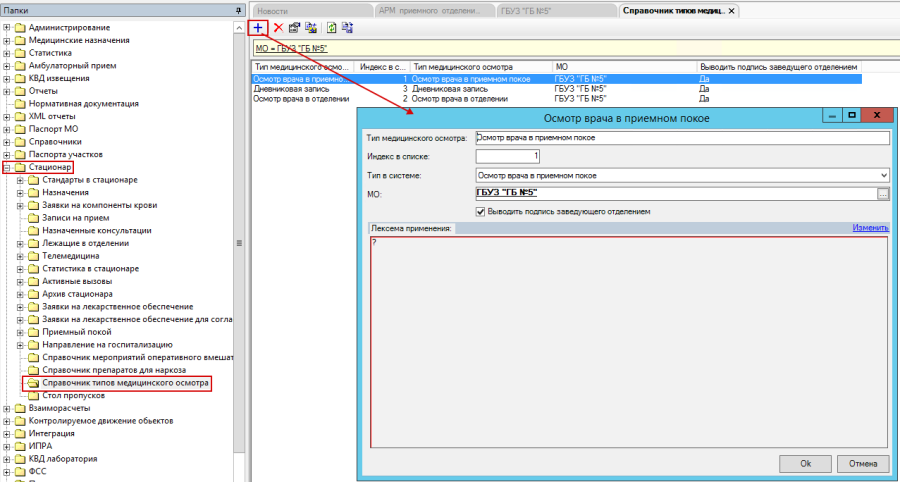Click the folder icon beside Статистика
The height and width of the screenshot is (482, 900).
click(21, 53)
